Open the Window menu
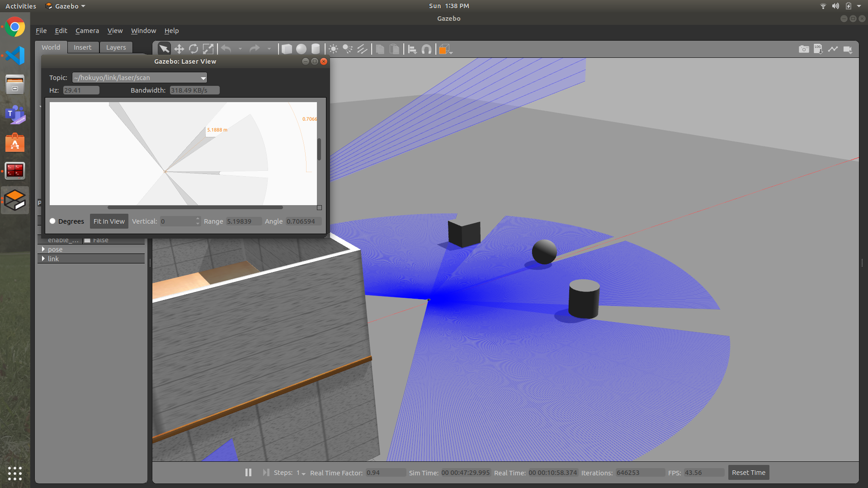 point(143,31)
